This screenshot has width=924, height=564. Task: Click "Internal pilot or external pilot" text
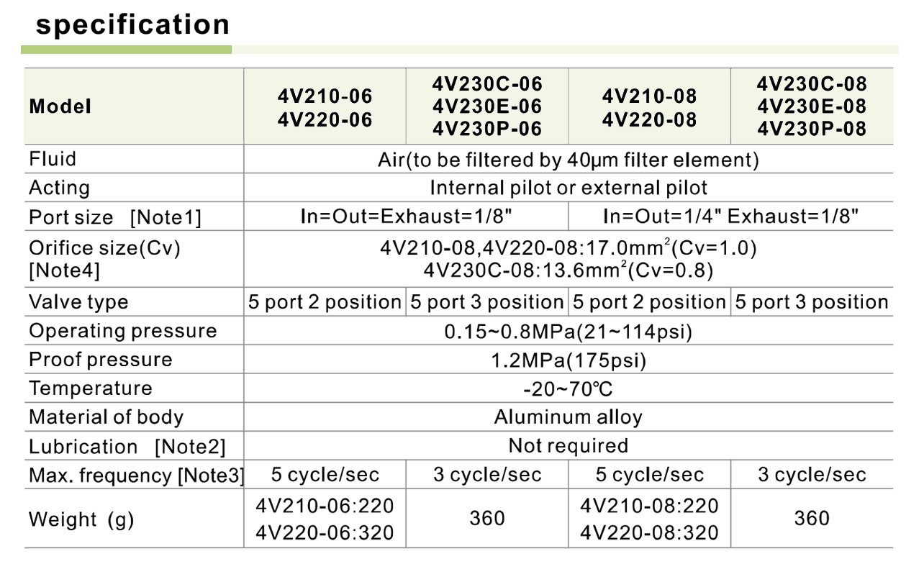(568, 188)
